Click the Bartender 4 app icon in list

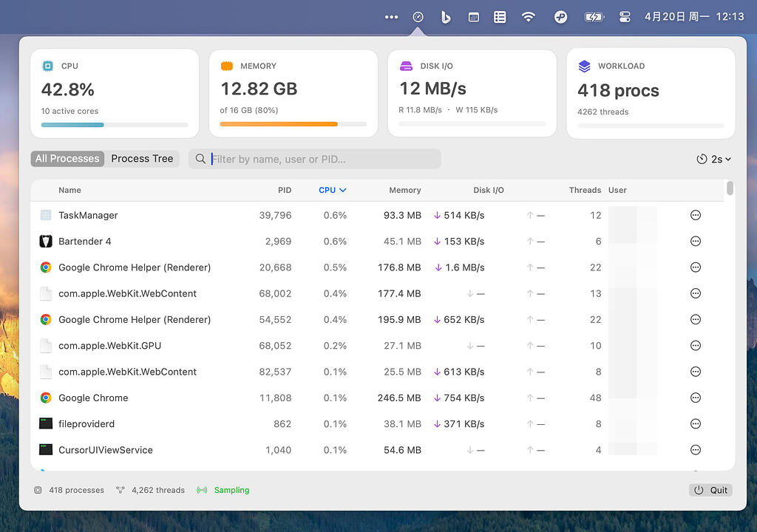[46, 242]
